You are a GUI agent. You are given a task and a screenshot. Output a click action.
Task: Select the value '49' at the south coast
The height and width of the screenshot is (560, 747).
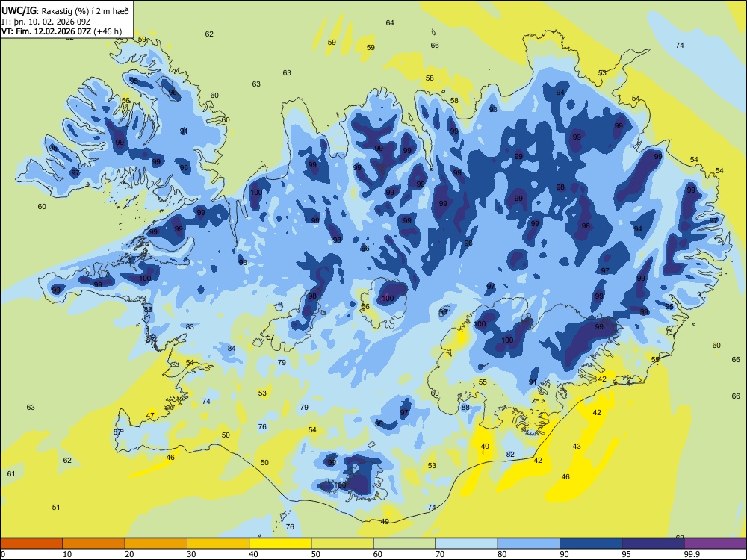click(385, 522)
